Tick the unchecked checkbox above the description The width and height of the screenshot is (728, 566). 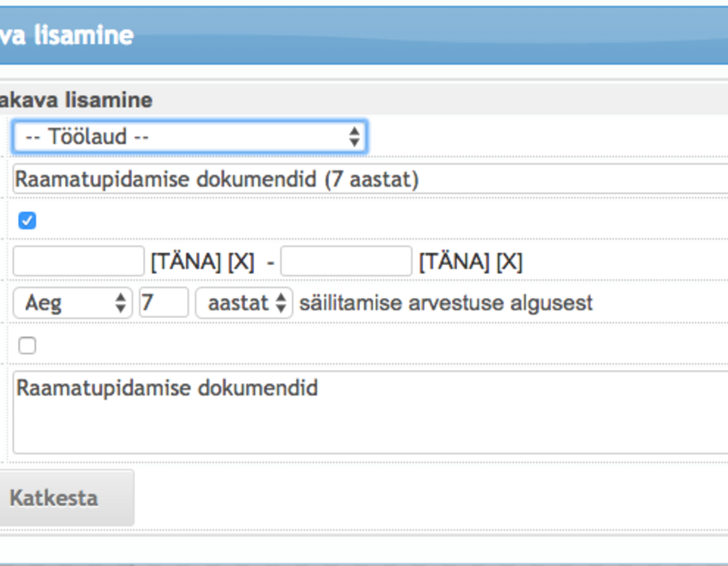click(27, 345)
